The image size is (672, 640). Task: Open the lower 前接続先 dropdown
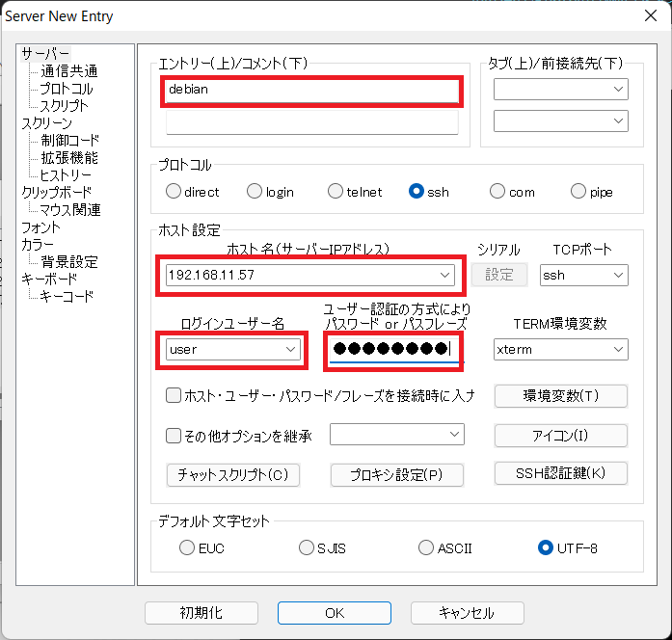(x=561, y=120)
